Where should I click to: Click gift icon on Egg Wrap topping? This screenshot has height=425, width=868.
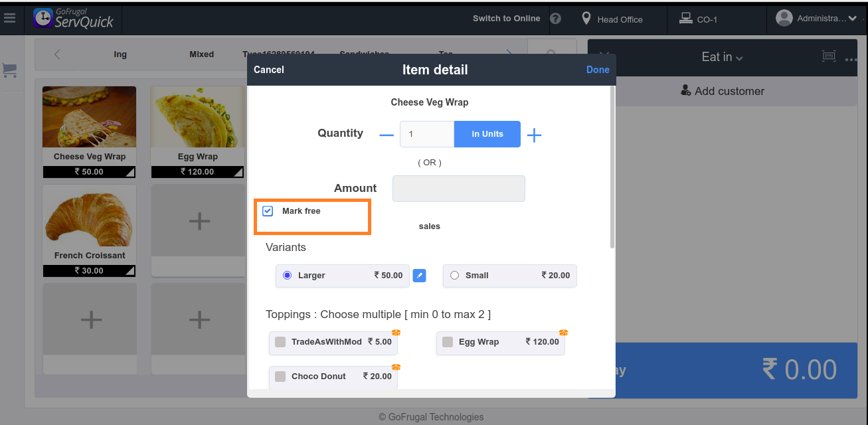click(563, 333)
